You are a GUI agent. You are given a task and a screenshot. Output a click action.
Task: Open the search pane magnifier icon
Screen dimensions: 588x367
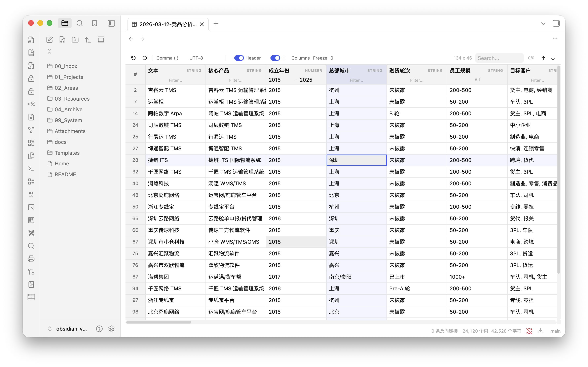point(80,23)
